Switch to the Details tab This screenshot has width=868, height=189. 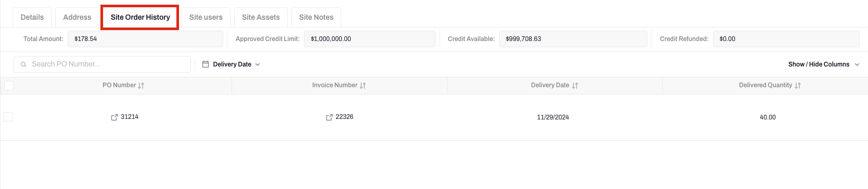(32, 17)
